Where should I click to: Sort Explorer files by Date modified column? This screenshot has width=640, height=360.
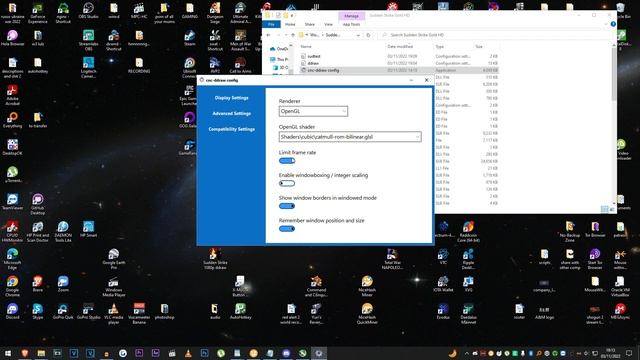click(x=400, y=47)
